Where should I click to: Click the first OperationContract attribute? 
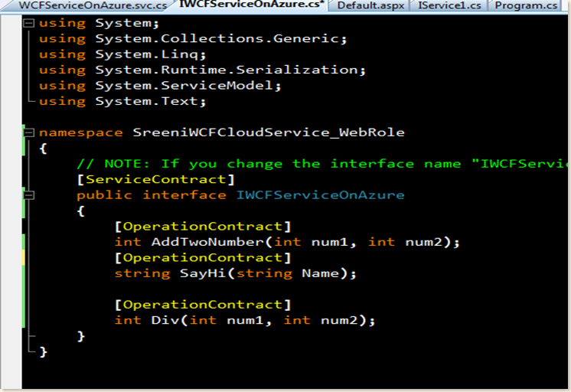pos(203,227)
